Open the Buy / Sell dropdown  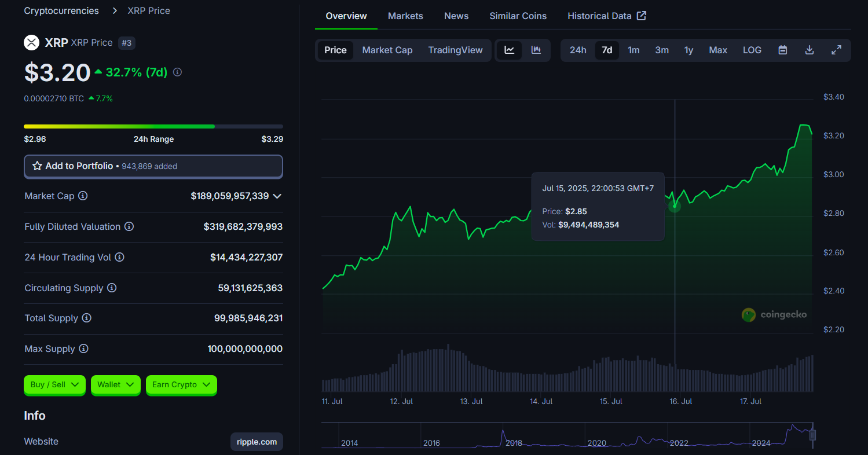point(54,384)
